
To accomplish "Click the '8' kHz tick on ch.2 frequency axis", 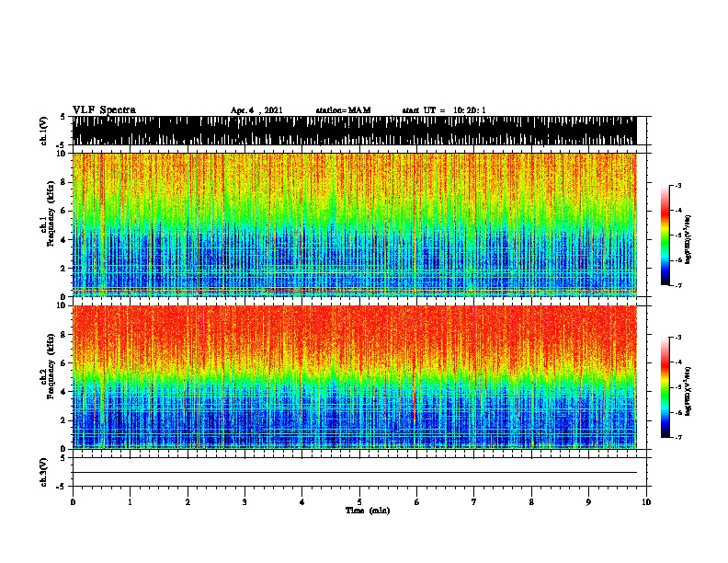I will click(x=64, y=335).
